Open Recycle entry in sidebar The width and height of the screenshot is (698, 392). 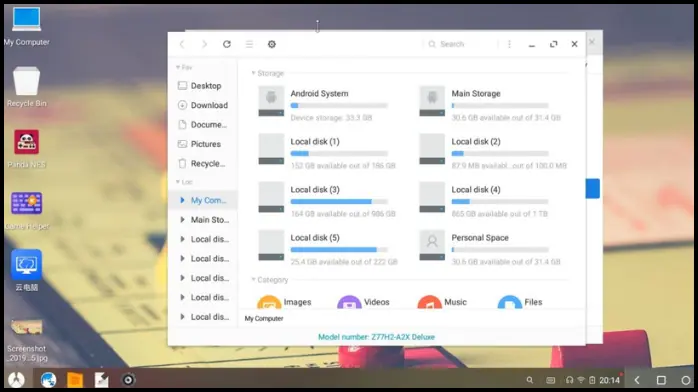tap(203, 164)
